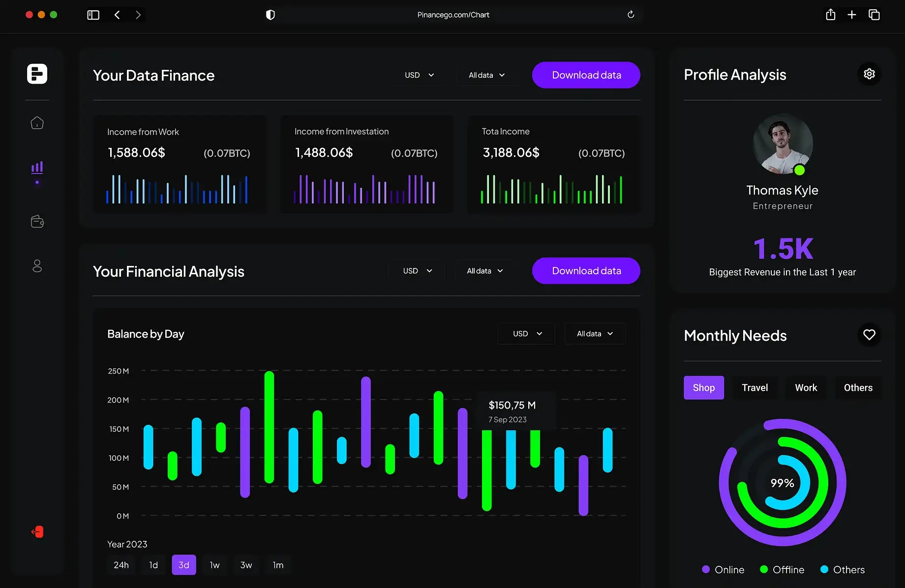
Task: Click Download data in Financial Analysis
Action: pos(586,271)
